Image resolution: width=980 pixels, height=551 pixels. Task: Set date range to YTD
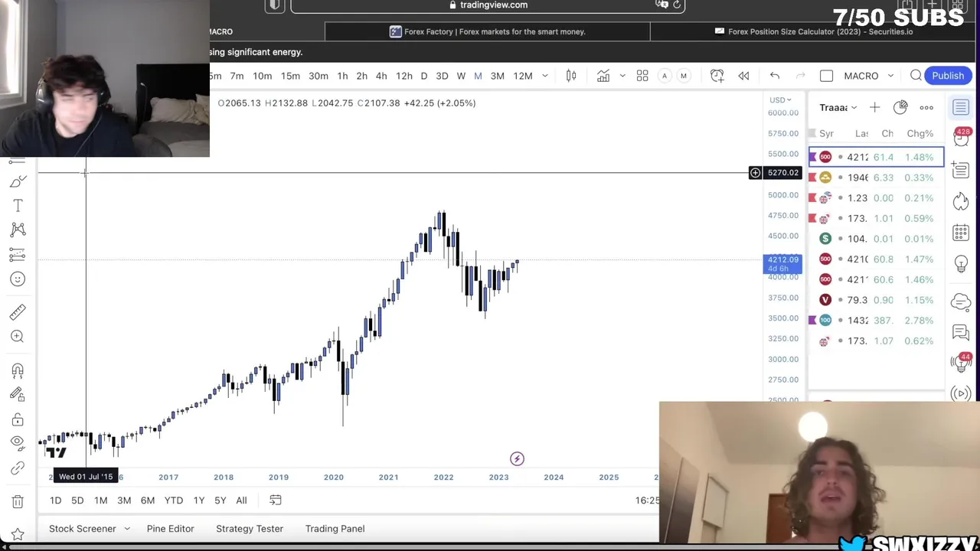click(174, 500)
